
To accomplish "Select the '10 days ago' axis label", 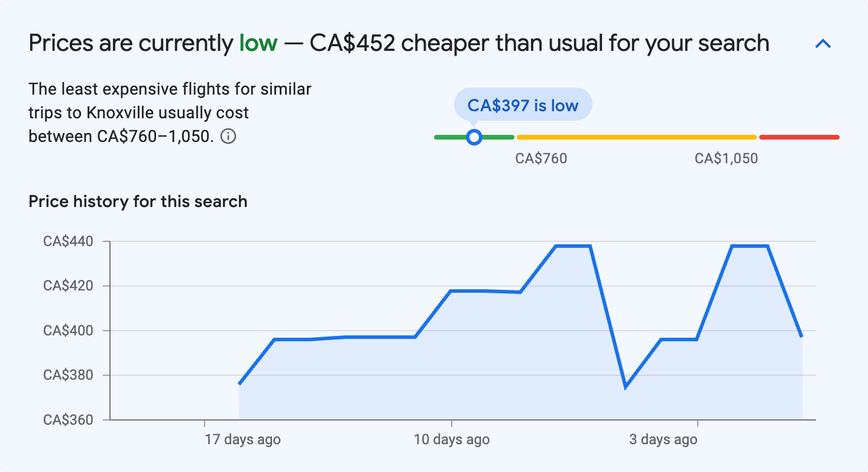I will point(452,439).
